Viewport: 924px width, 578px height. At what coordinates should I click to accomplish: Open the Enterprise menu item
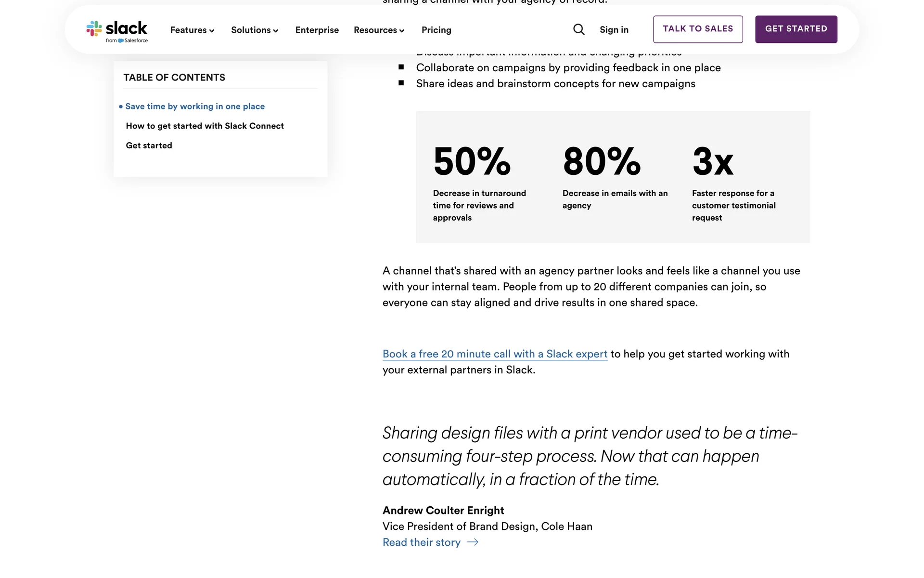[x=317, y=30]
